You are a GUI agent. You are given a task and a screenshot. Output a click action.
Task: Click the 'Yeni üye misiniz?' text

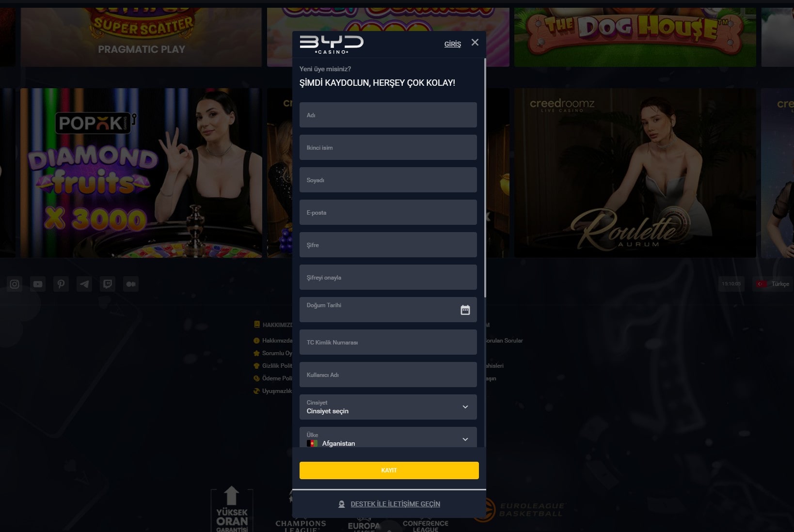coord(325,69)
